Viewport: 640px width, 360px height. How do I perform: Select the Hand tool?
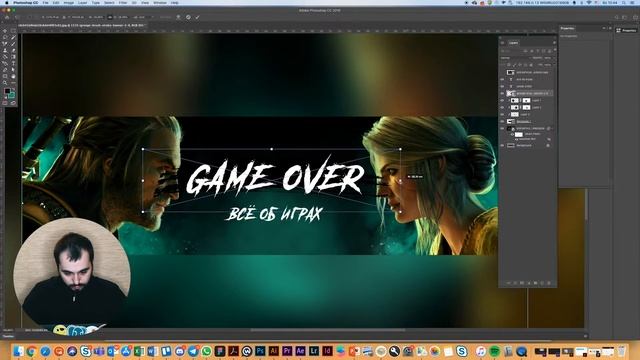click(x=13, y=76)
